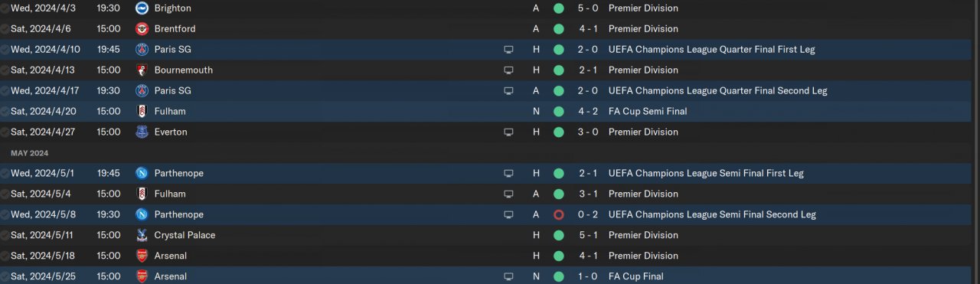Toggle the check mark beside Sat, 2024/4/27

[5, 132]
